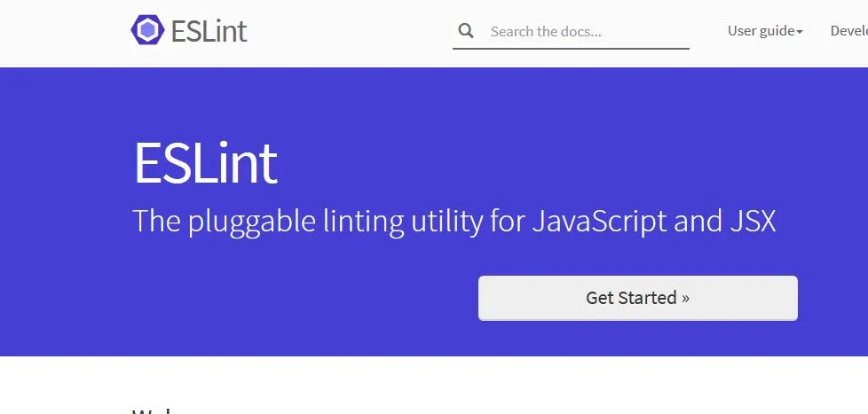The height and width of the screenshot is (414, 868).
Task: Open the cut-off Developer guide menu
Action: pos(849,31)
